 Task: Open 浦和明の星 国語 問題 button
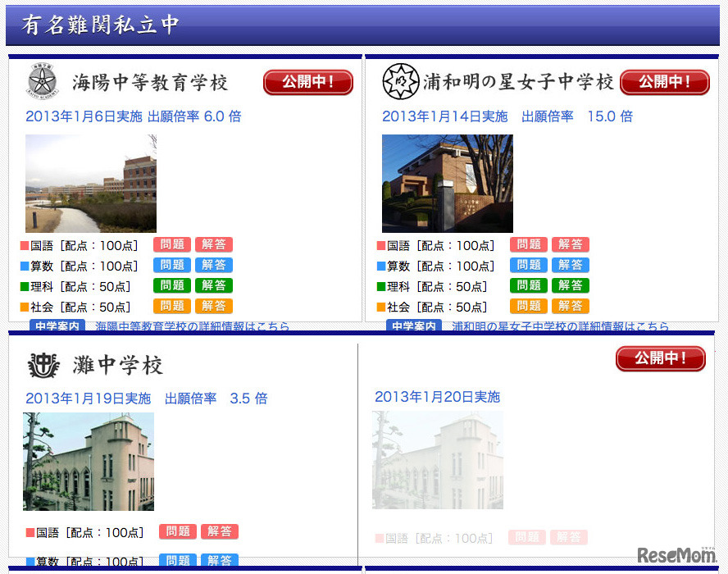tap(529, 244)
